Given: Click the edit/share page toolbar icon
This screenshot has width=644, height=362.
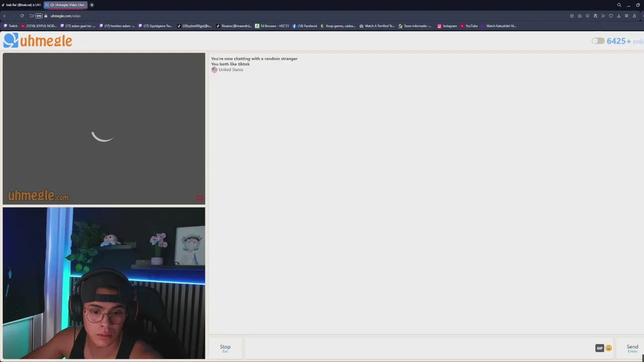Looking at the screenshot, I should pyautogui.click(x=572, y=16).
